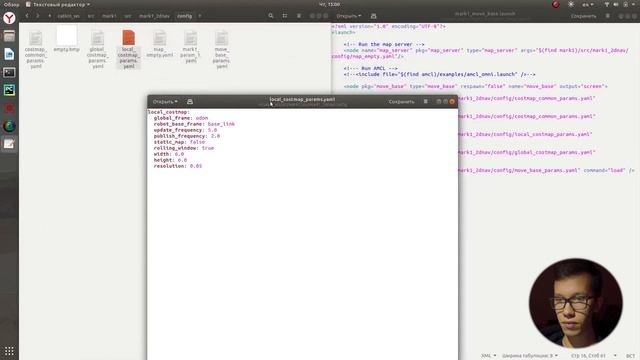Image resolution: width=640 pixels, height=360 pixels.
Task: Open the 'Открыть' dropdown in local_costmap editor
Action: coord(165,102)
